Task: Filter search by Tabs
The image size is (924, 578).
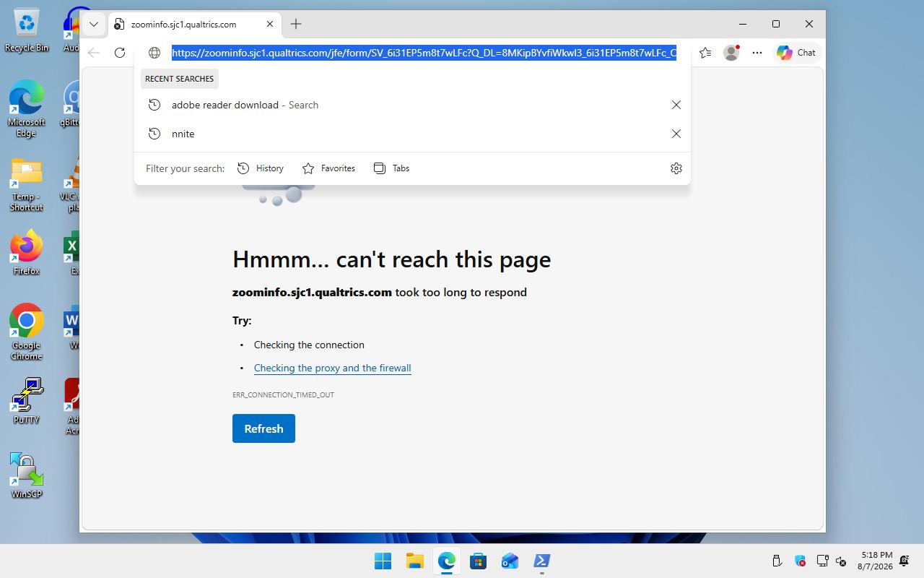Action: pyautogui.click(x=391, y=168)
